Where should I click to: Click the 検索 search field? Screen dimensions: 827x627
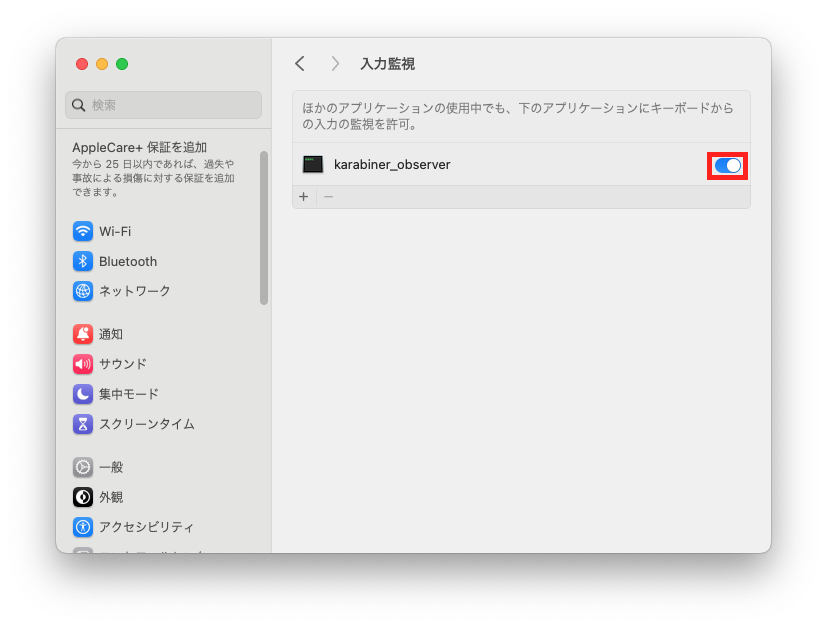(x=164, y=105)
